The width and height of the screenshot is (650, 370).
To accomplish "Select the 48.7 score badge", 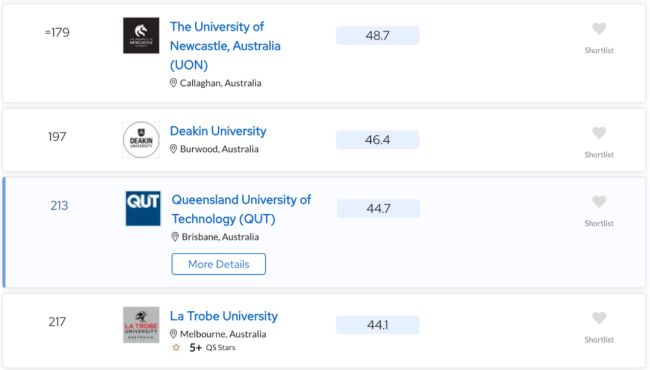I will click(x=378, y=36).
